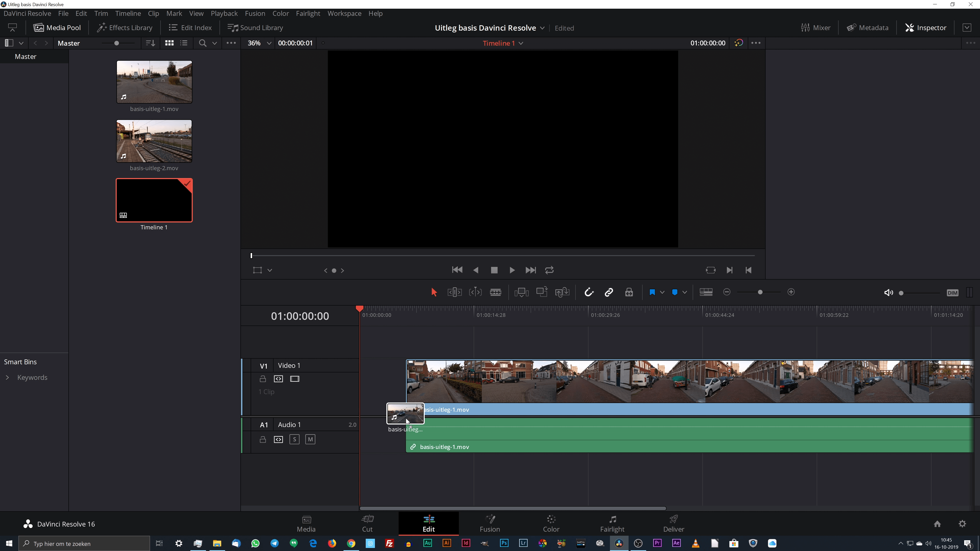Viewport: 980px width, 551px height.
Task: Go to previous clip in viewer
Action: [x=748, y=270]
